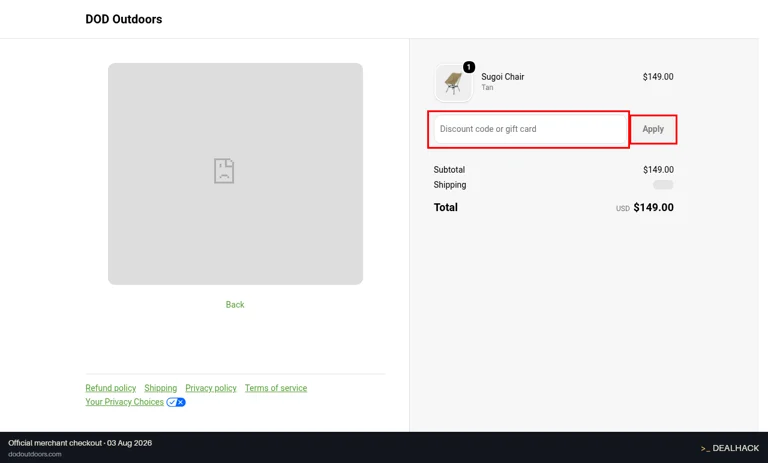768x463 pixels.
Task: Click the DEALHACK logo in bottom bar
Action: tap(730, 448)
